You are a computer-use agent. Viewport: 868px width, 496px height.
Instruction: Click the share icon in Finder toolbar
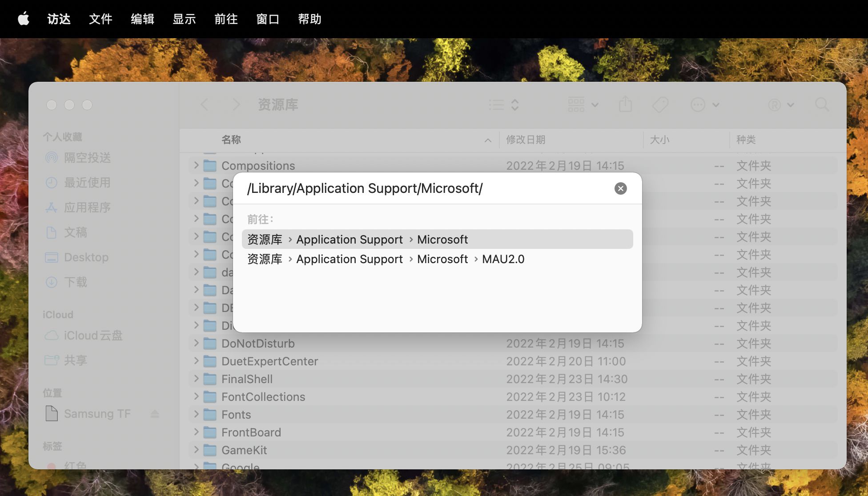pyautogui.click(x=625, y=105)
